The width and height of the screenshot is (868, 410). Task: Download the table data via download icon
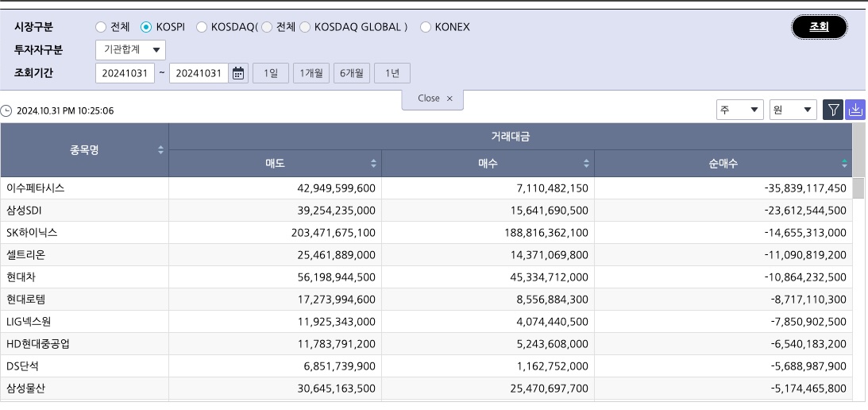tap(855, 110)
